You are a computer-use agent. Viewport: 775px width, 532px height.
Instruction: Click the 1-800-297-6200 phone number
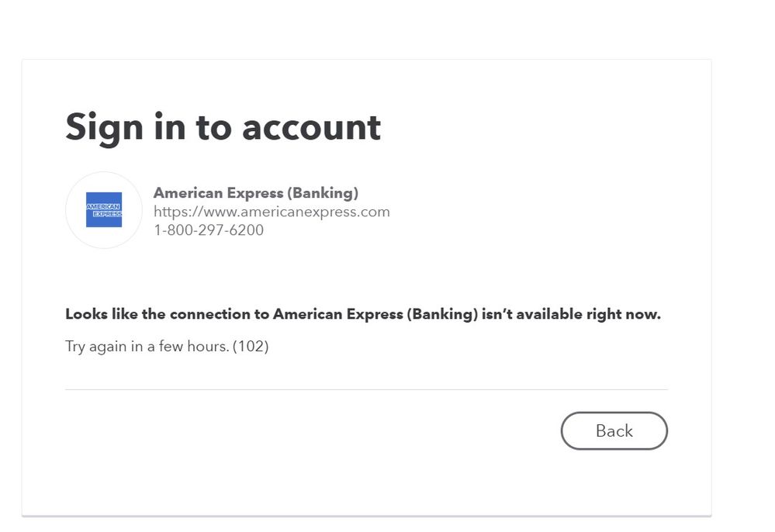pos(208,230)
